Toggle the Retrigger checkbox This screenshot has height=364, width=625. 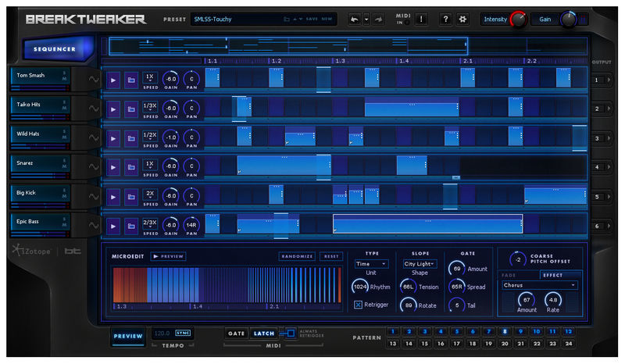(x=358, y=305)
